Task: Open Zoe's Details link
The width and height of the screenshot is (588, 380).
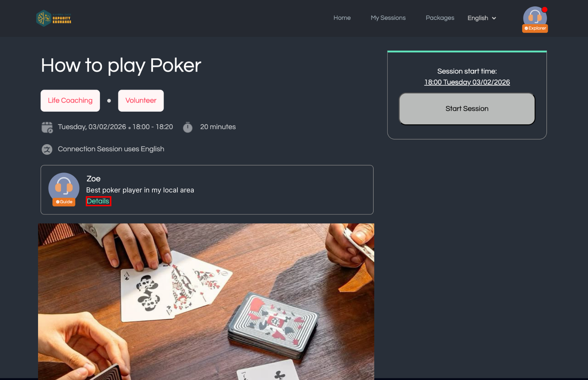Action: [98, 201]
